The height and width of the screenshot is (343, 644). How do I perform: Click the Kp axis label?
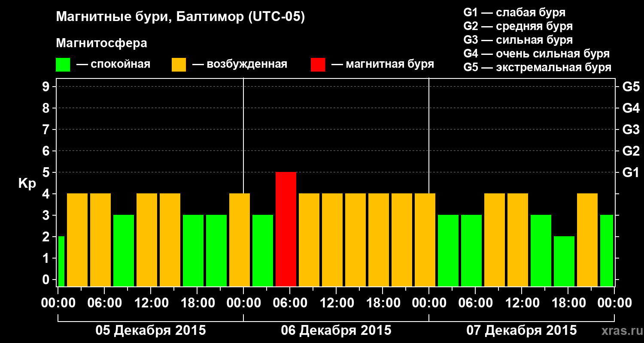point(27,184)
